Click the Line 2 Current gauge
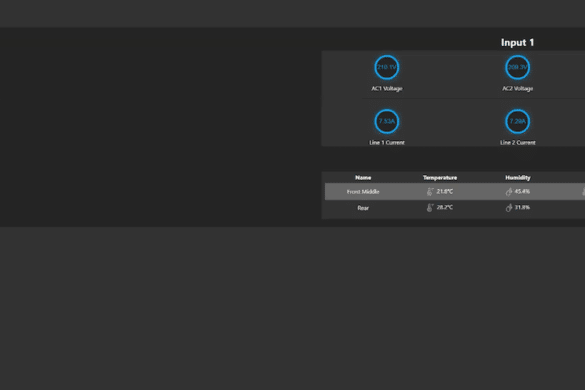Image resolution: width=585 pixels, height=390 pixels. tap(517, 121)
